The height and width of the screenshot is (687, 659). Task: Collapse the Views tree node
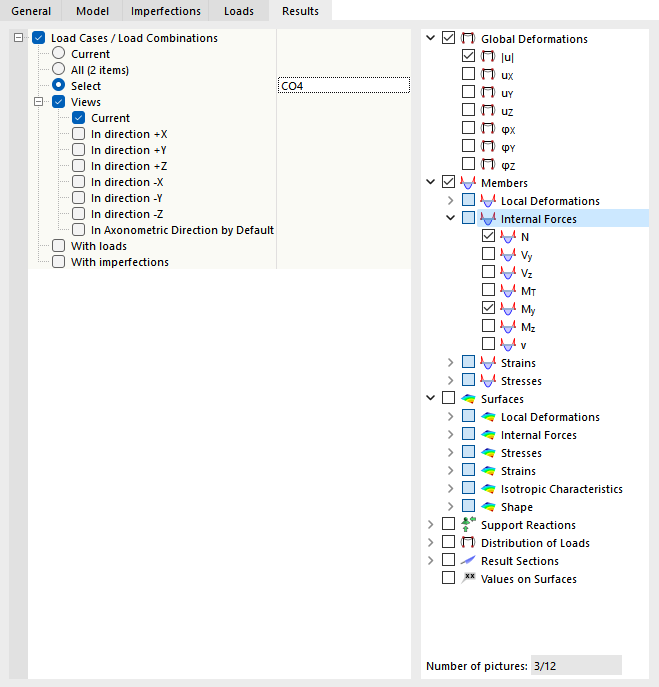point(39,102)
